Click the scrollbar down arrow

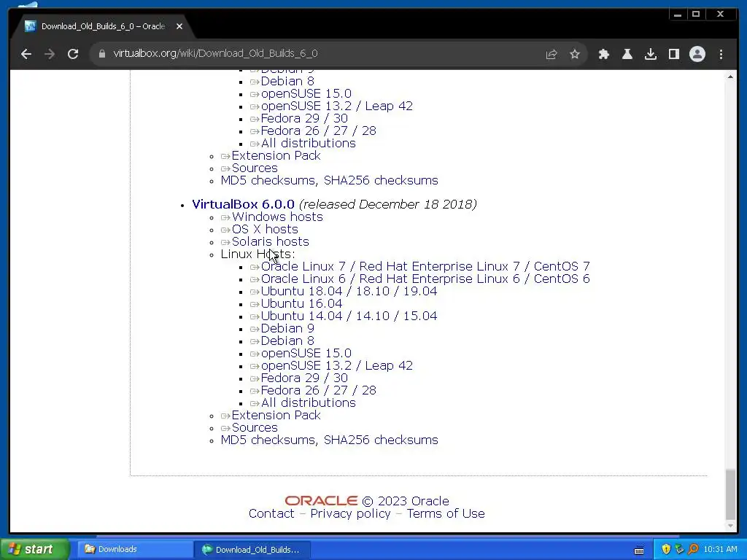[730, 526]
